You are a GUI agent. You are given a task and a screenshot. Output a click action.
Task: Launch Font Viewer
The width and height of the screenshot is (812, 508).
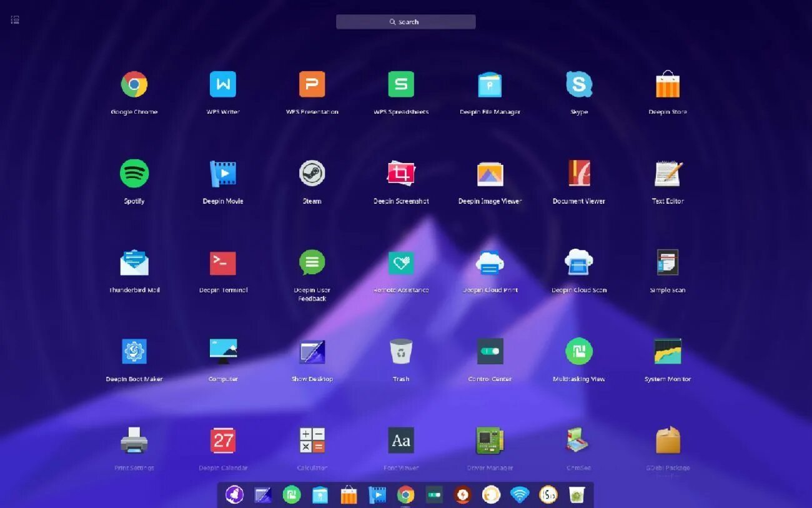point(401,441)
